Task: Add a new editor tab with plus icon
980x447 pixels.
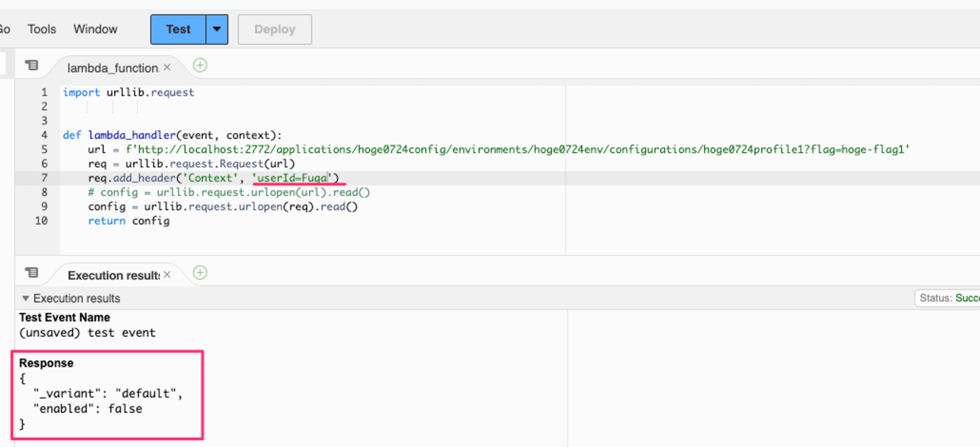Action: [x=200, y=65]
